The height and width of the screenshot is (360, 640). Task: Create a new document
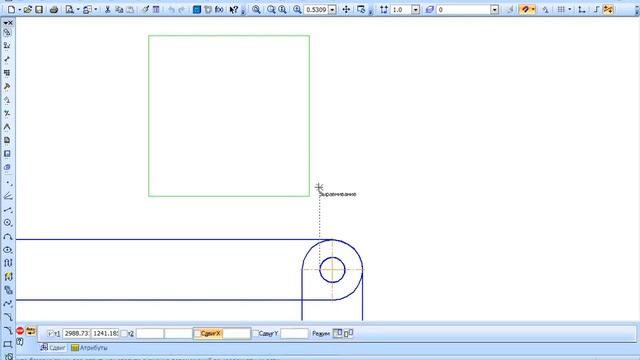tap(11, 9)
